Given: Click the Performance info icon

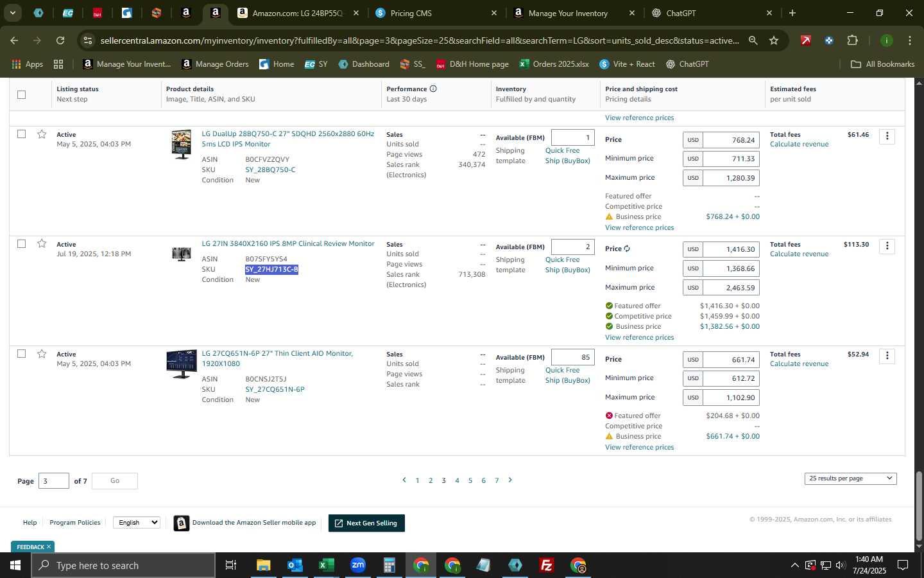Looking at the screenshot, I should (x=433, y=89).
